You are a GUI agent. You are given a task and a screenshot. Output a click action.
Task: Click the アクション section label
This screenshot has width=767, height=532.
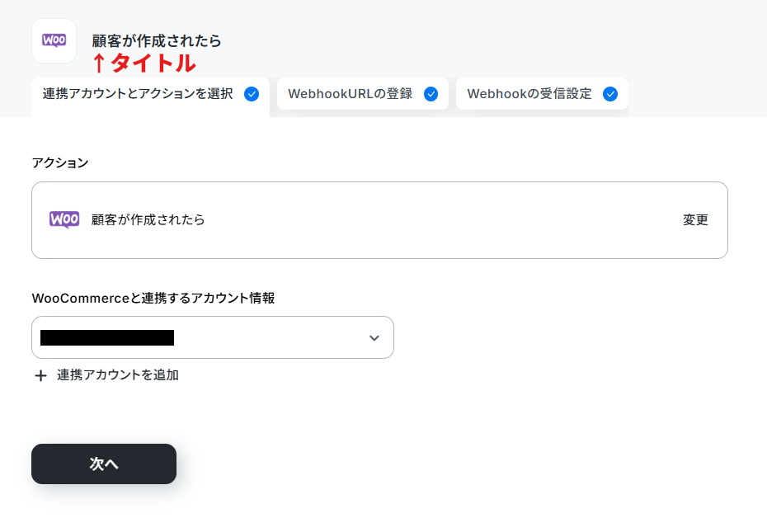pyautogui.click(x=60, y=162)
